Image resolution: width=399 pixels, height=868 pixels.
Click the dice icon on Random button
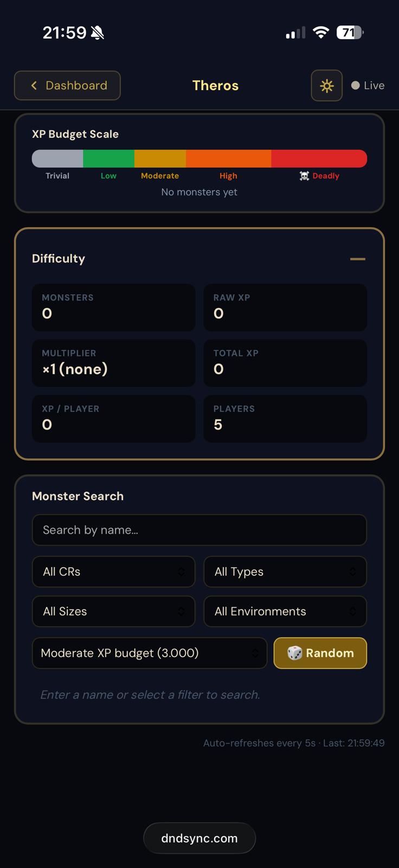(294, 653)
